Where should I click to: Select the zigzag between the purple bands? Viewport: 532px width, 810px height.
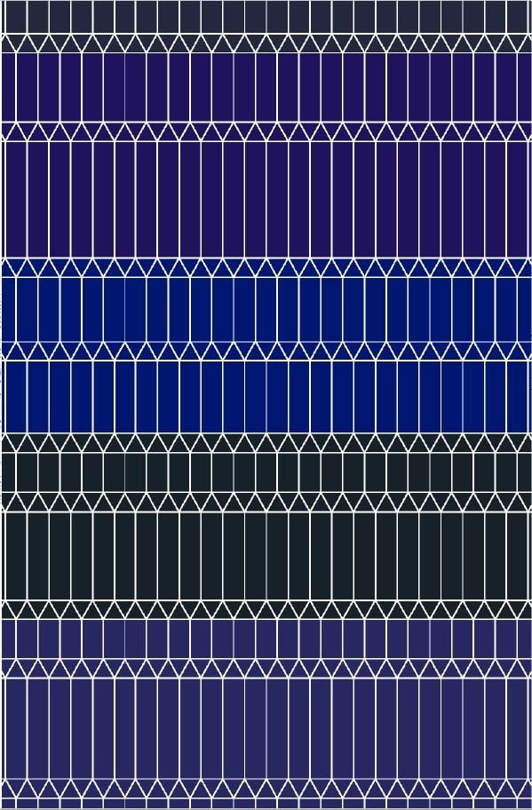point(266,131)
